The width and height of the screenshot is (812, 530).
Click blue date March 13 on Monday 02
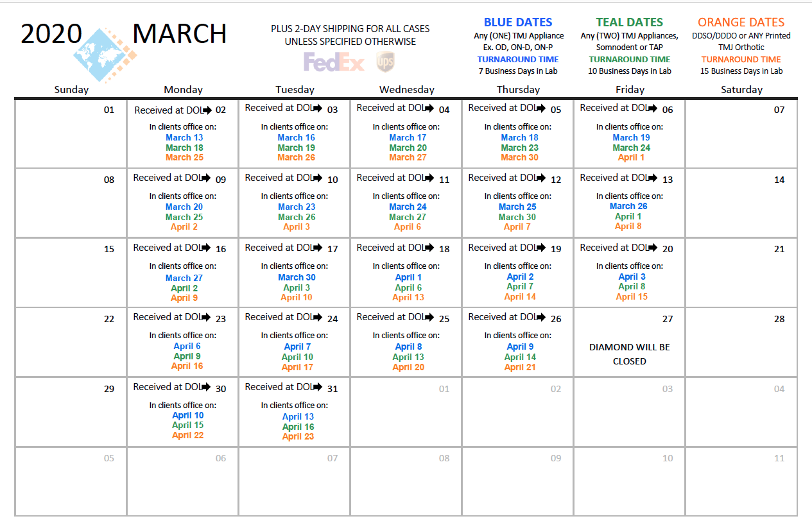(184, 137)
